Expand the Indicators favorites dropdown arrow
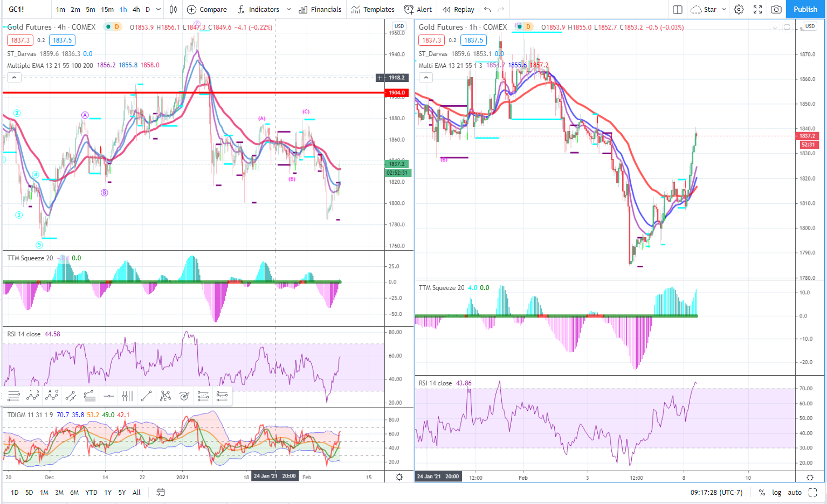The image size is (827, 504). (288, 9)
